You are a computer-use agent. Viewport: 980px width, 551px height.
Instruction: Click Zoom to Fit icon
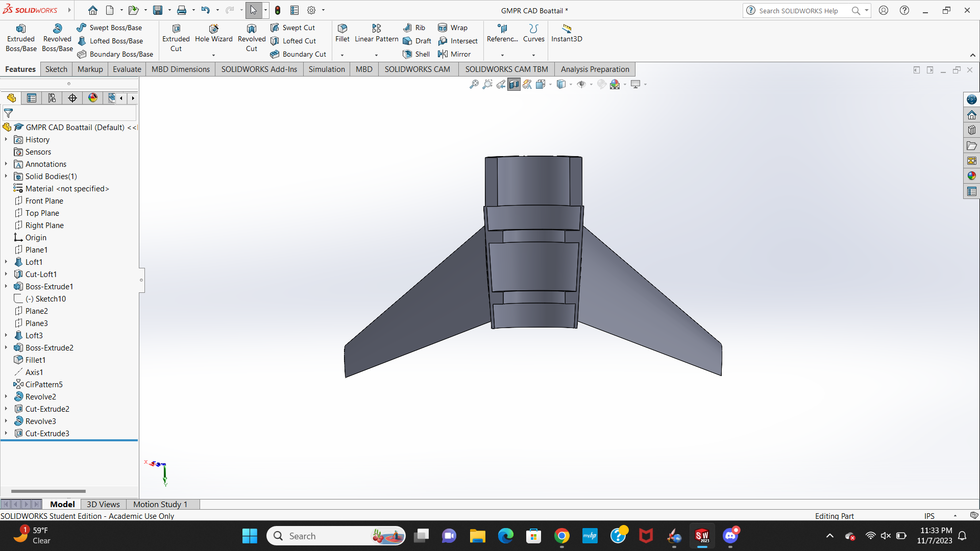(474, 84)
